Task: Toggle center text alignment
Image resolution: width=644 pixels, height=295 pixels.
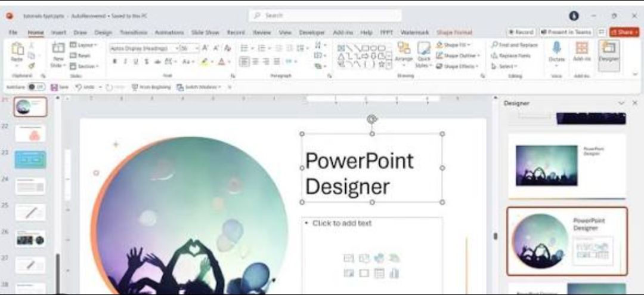Action: 255,62
